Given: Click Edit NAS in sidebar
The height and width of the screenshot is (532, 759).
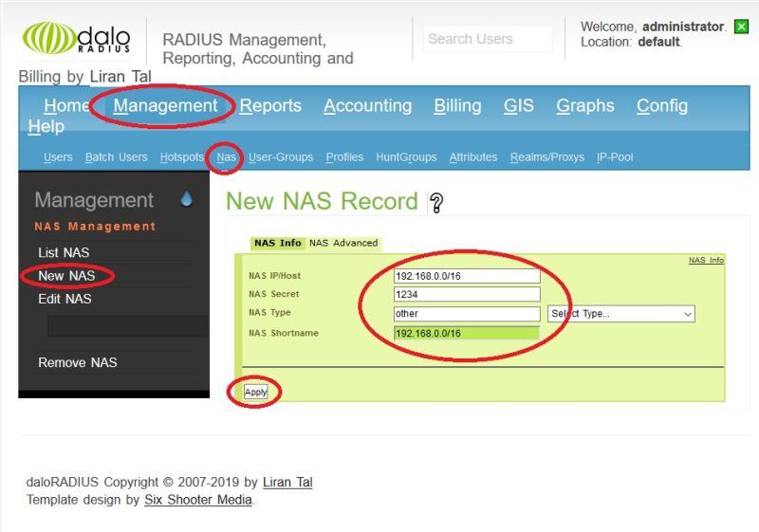Looking at the screenshot, I should click(65, 299).
